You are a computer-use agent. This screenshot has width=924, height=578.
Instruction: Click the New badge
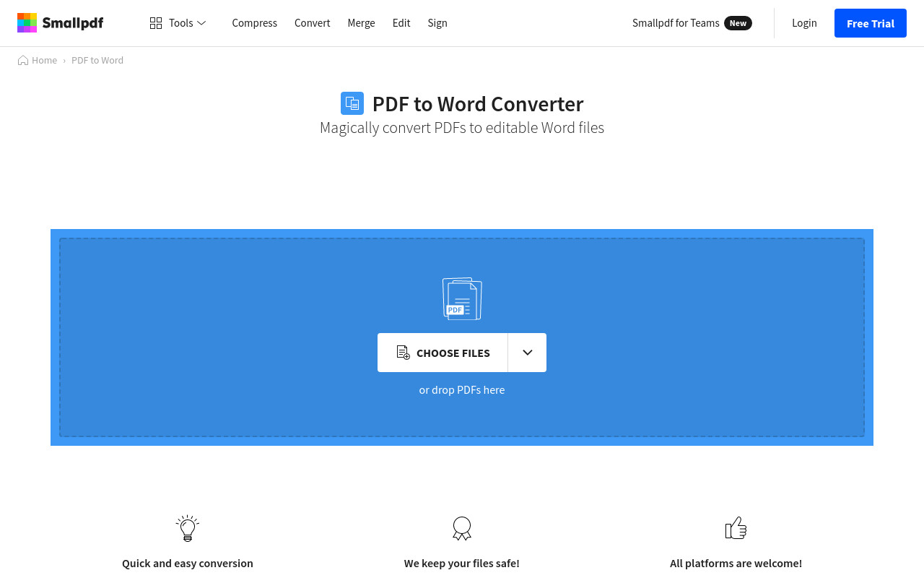point(738,23)
